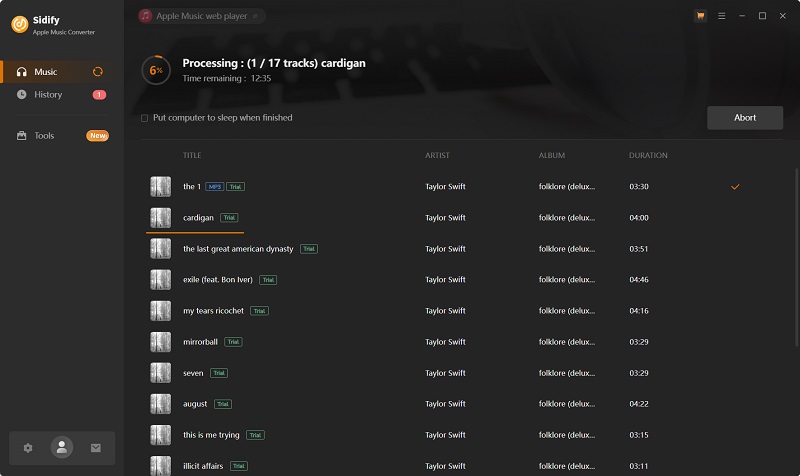The width and height of the screenshot is (800, 476).
Task: Select 'illicit affairs' track title
Action: [203, 466]
